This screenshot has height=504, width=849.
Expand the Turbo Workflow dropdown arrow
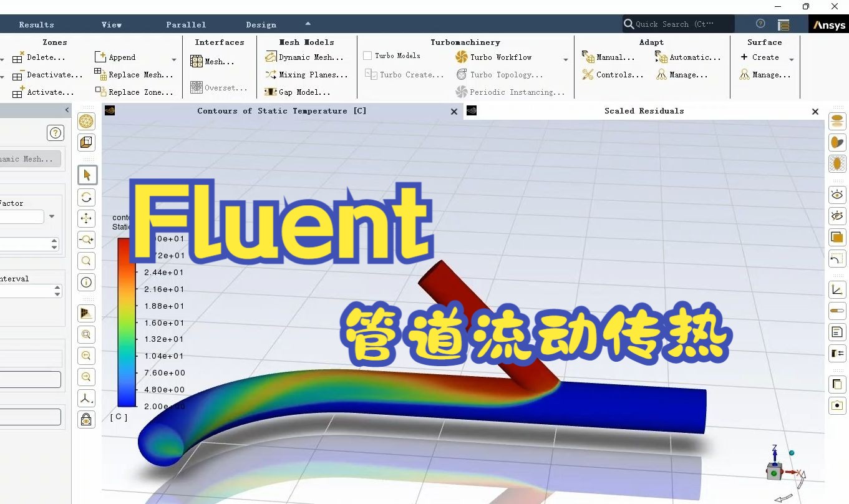click(566, 60)
